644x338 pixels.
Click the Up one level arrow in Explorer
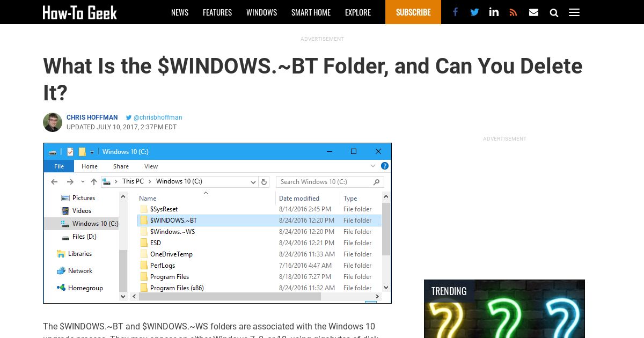point(94,182)
